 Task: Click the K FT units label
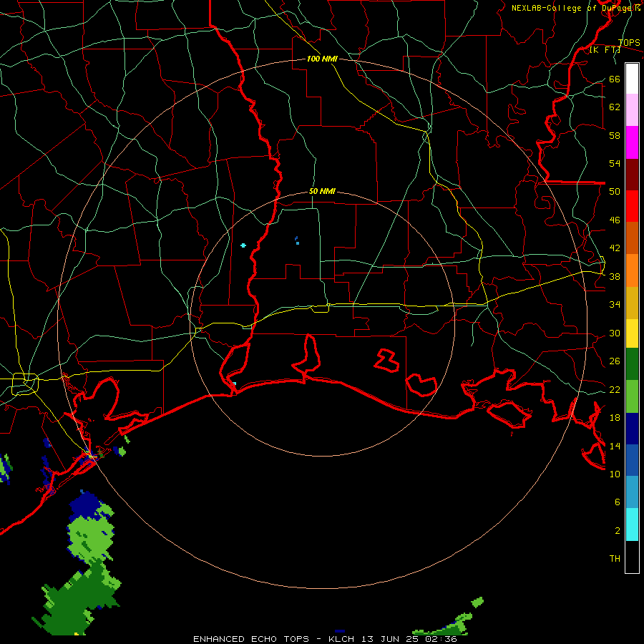coord(605,50)
